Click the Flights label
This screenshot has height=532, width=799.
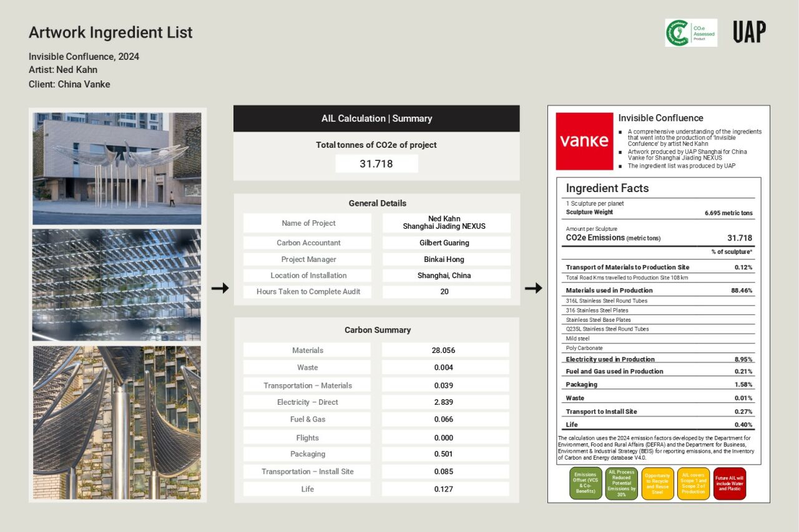307,438
